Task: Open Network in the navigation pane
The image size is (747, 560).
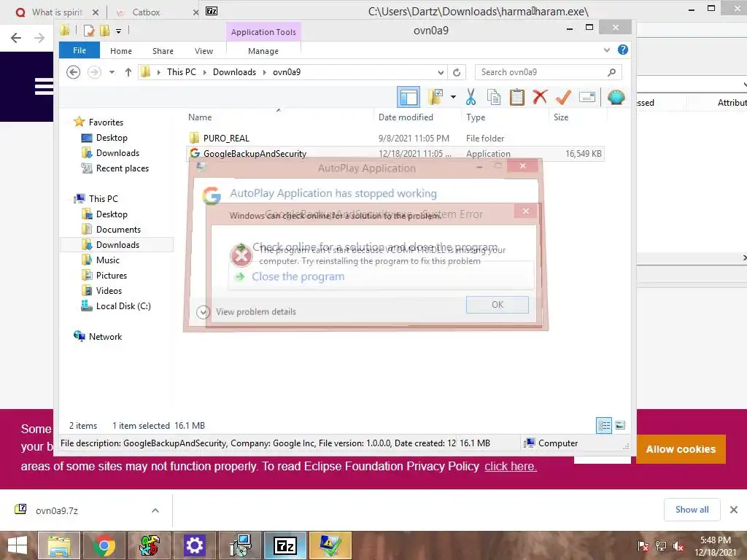Action: click(105, 337)
